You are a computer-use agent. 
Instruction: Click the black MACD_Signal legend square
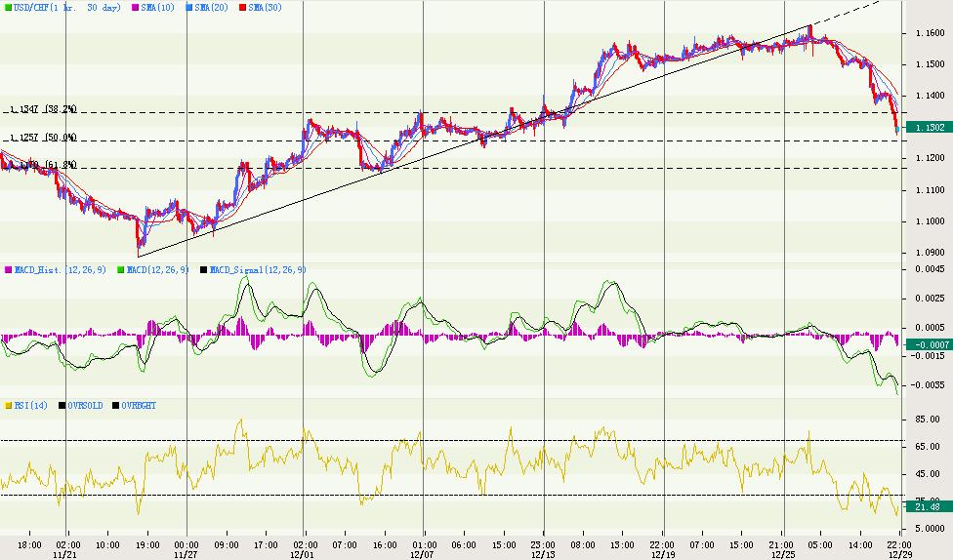pos(204,269)
